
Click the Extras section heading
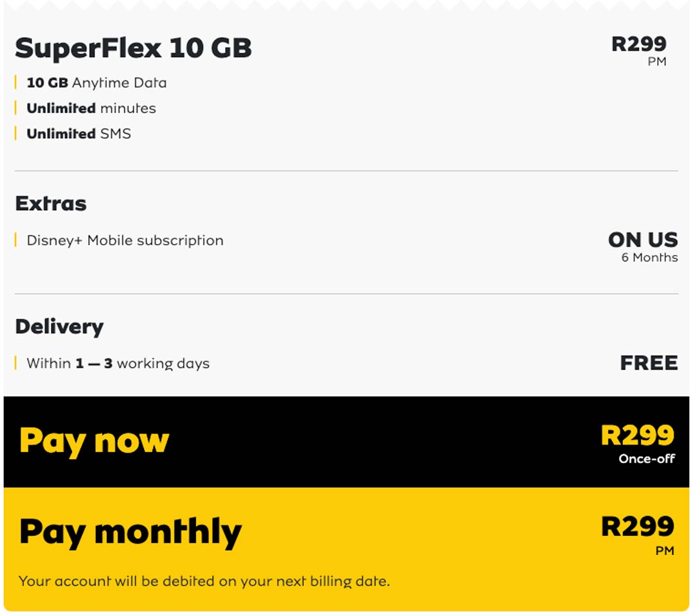click(51, 204)
